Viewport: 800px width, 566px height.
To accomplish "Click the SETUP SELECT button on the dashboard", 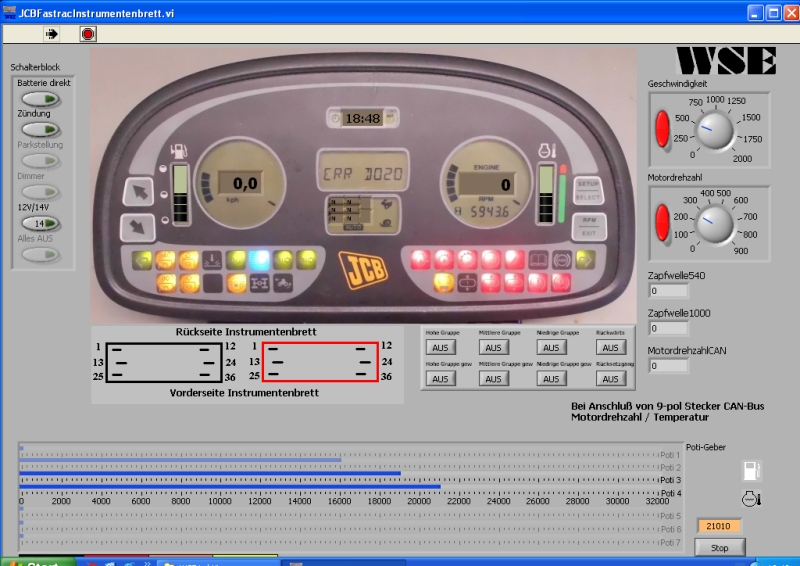I will point(588,190).
